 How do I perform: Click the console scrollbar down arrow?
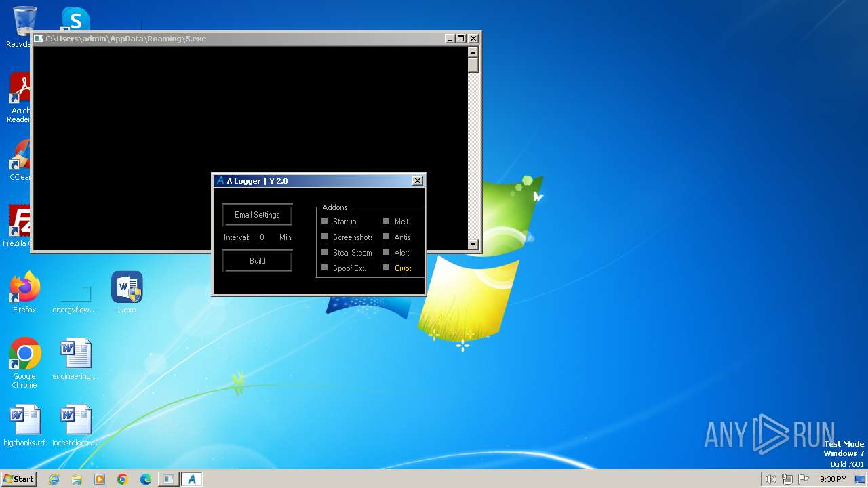coord(473,245)
